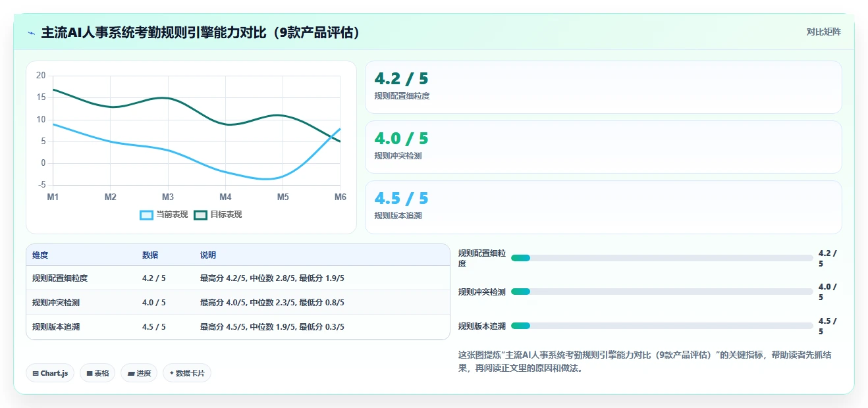The image size is (868, 408).
Task: Open the 4.5 / 5 规则版本追溯 card
Action: [x=603, y=207]
